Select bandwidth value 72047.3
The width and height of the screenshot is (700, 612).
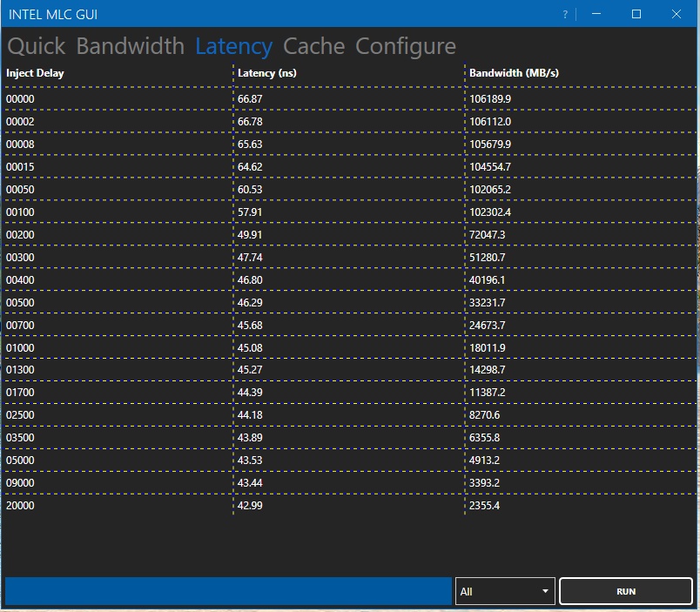click(x=487, y=235)
